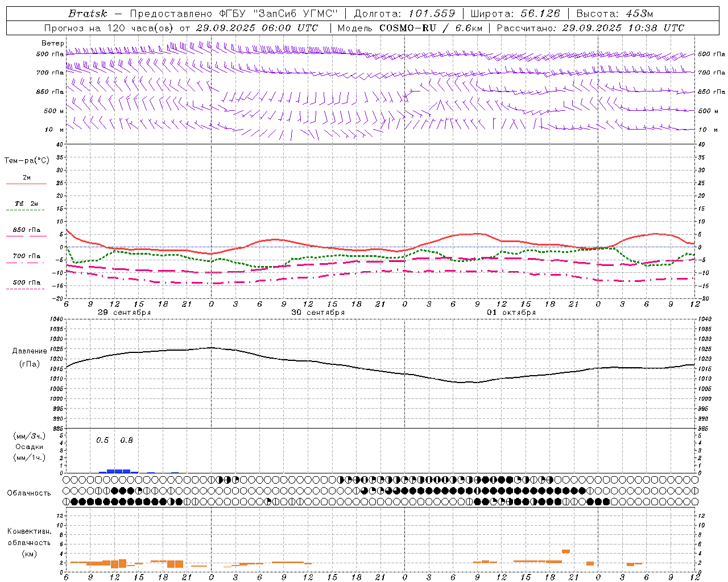Click the elevation text "Высота: 453м"
Image resolution: width=728 pixels, height=582 pixels.
[x=615, y=14]
